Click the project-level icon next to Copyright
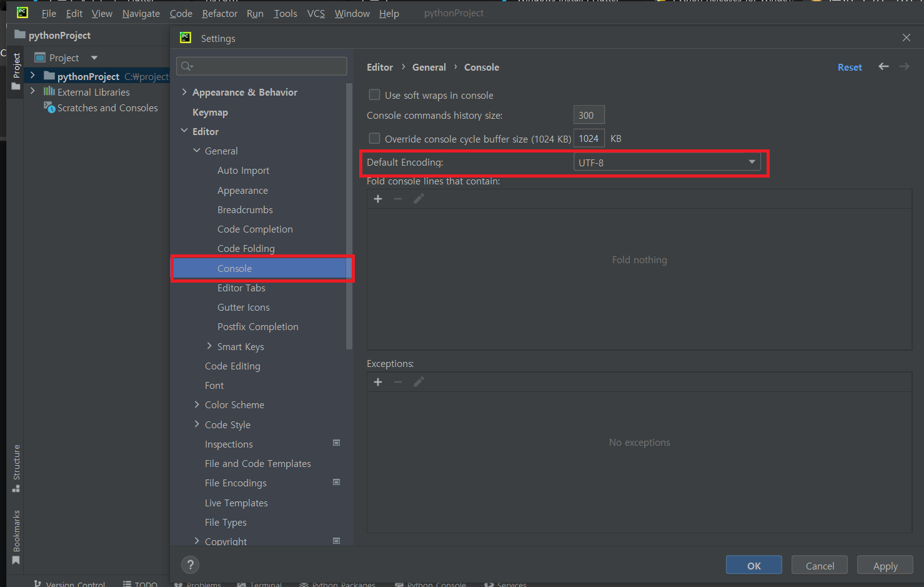 337,541
